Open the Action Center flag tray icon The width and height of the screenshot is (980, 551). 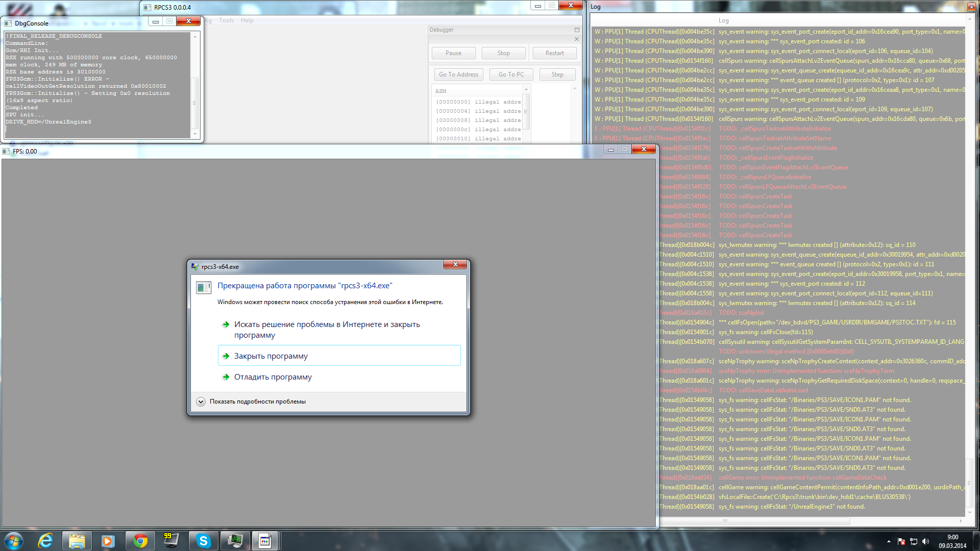(901, 541)
